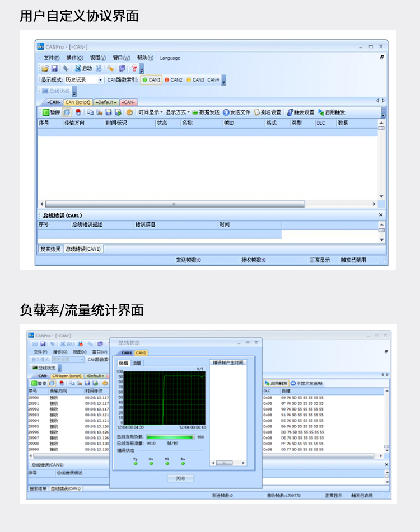Open file icon in the user-defined protocol window toolbar
This screenshot has width=420, height=532.
click(x=45, y=69)
